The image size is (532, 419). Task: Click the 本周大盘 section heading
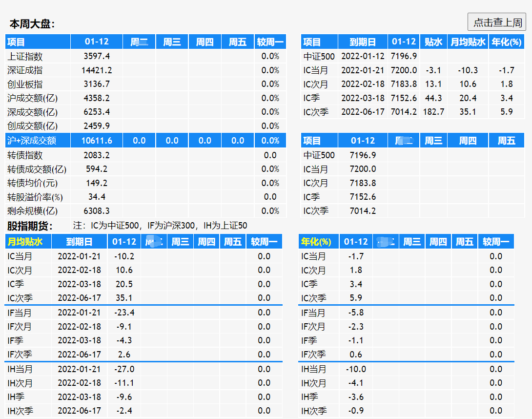tap(32, 24)
